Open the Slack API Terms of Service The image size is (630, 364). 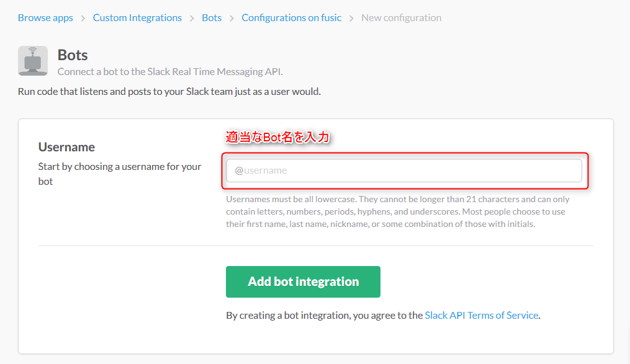(x=481, y=315)
